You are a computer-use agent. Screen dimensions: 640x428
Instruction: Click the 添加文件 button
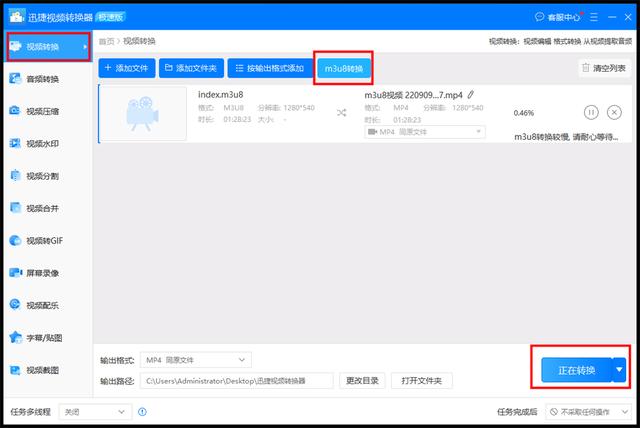[125, 68]
